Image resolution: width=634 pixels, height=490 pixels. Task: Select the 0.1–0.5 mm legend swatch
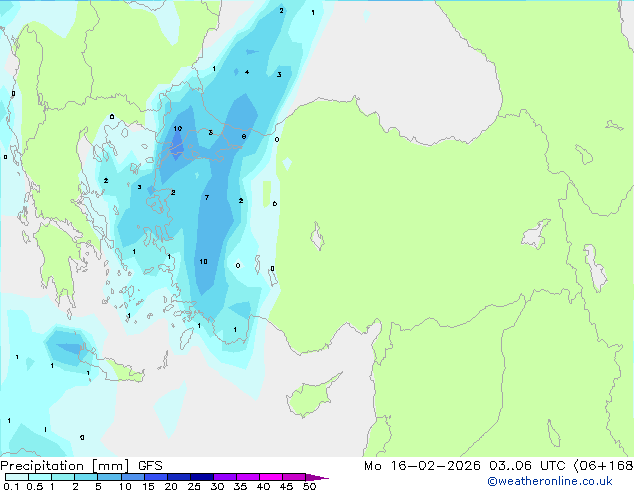coord(17,477)
